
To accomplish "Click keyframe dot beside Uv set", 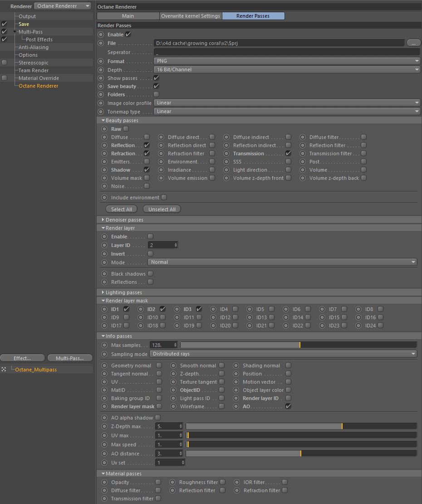I will [x=104, y=463].
